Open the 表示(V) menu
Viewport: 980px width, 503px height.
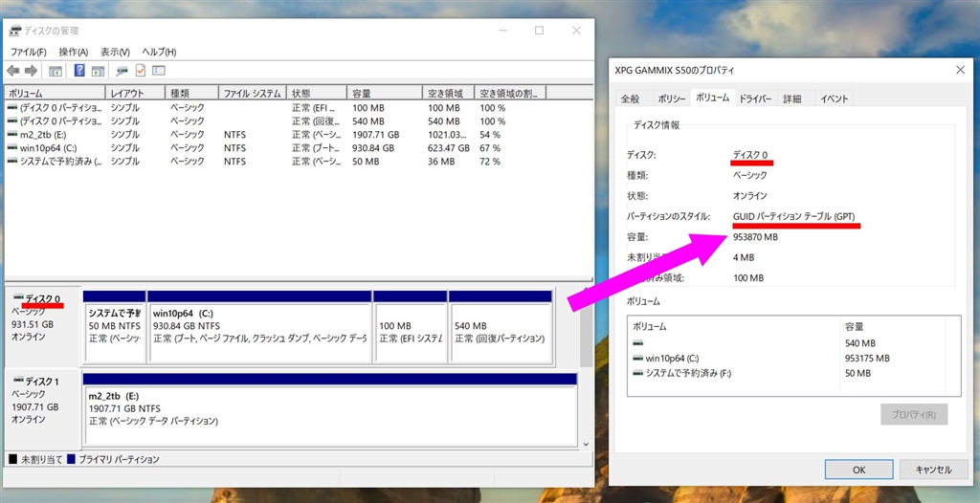[x=115, y=52]
